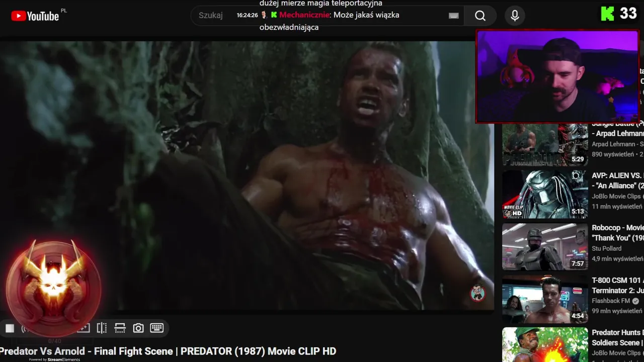Viewport: 644px width, 362px height.
Task: Visit JoBlo Movie Clips channel under AVP
Action: point(617,196)
